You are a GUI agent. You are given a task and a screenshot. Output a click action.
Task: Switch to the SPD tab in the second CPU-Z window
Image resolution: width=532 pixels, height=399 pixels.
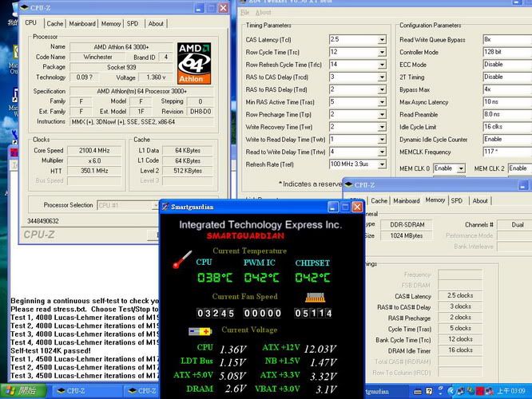(457, 200)
